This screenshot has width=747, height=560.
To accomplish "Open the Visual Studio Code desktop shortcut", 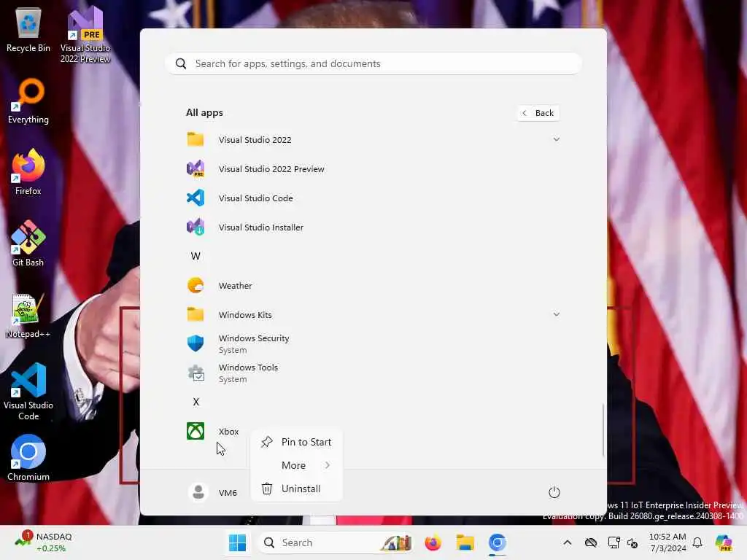I will 28,392.
